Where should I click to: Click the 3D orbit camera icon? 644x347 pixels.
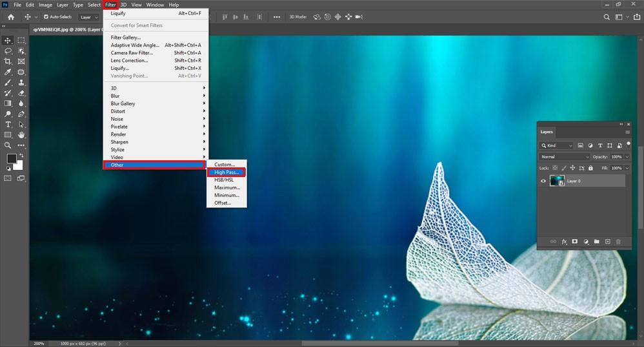coord(317,17)
